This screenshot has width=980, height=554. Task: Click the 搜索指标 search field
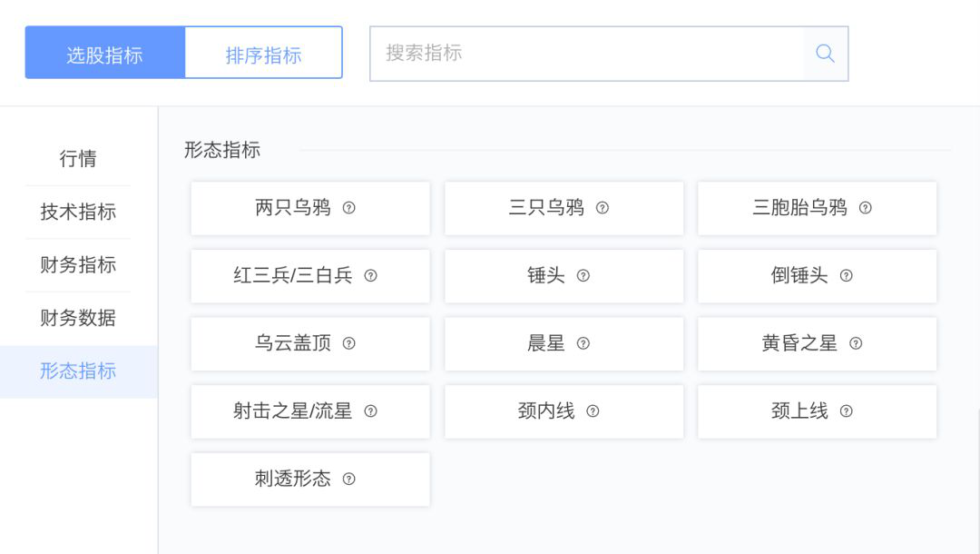(x=586, y=54)
